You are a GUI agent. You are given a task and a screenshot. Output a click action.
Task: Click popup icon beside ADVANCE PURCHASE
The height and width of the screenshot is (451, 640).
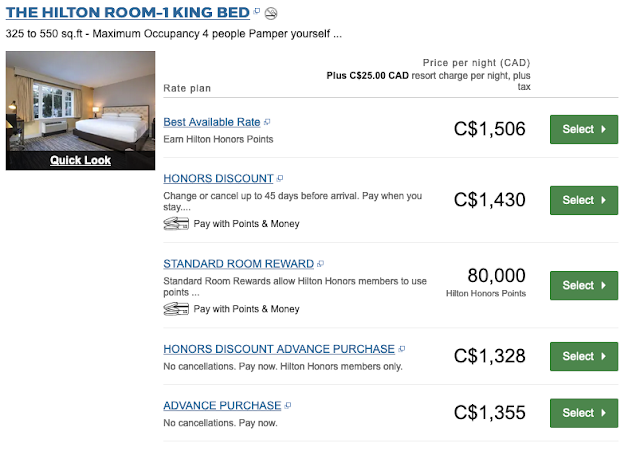click(x=287, y=406)
